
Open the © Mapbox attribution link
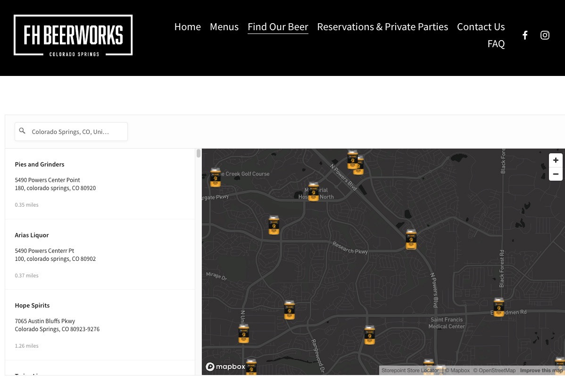point(457,370)
